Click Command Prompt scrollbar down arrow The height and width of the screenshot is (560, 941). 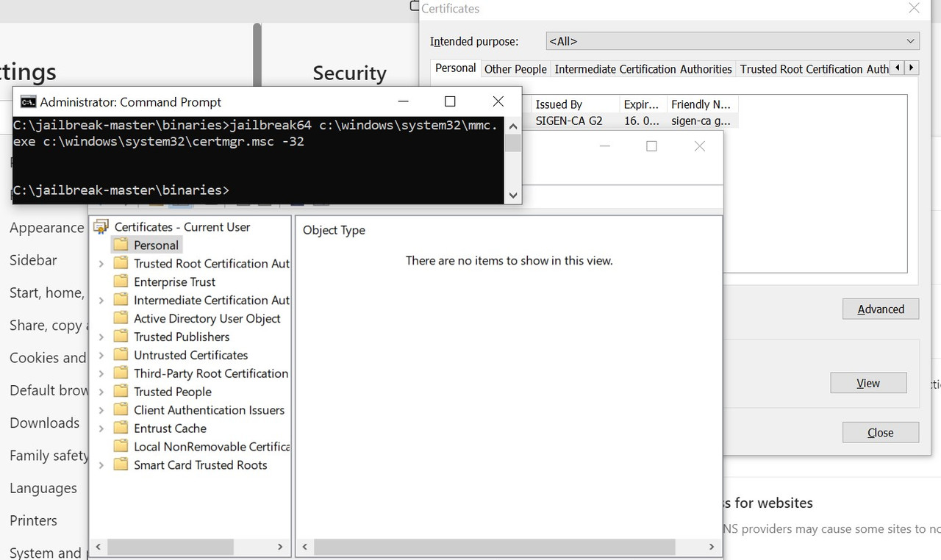coord(513,195)
